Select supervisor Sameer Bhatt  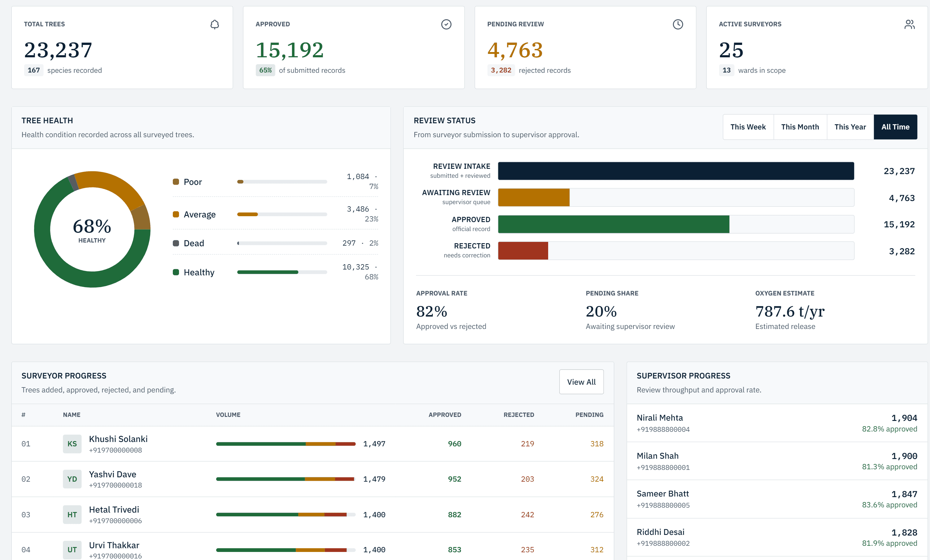(777, 499)
